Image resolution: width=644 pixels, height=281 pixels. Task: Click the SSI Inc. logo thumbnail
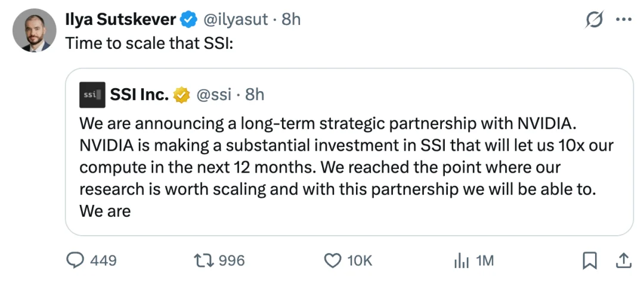tap(92, 95)
